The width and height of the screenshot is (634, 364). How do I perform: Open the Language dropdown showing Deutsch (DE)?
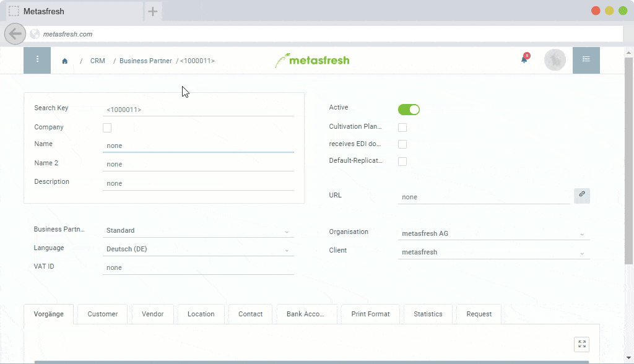coord(198,249)
